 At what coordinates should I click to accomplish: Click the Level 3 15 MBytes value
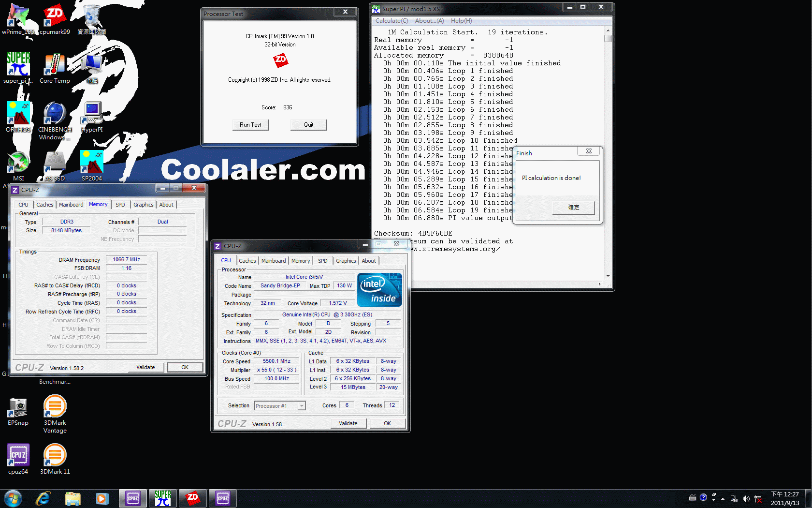[353, 387]
